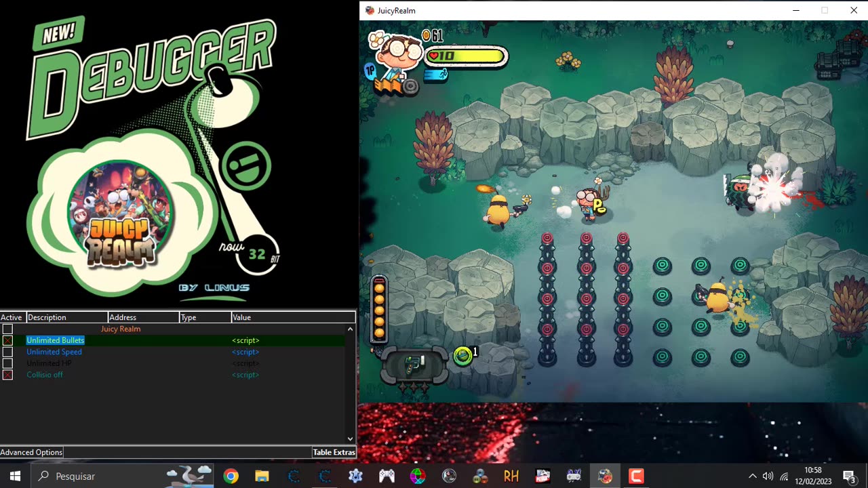Select the Unlimited Speed entry

[x=54, y=352]
